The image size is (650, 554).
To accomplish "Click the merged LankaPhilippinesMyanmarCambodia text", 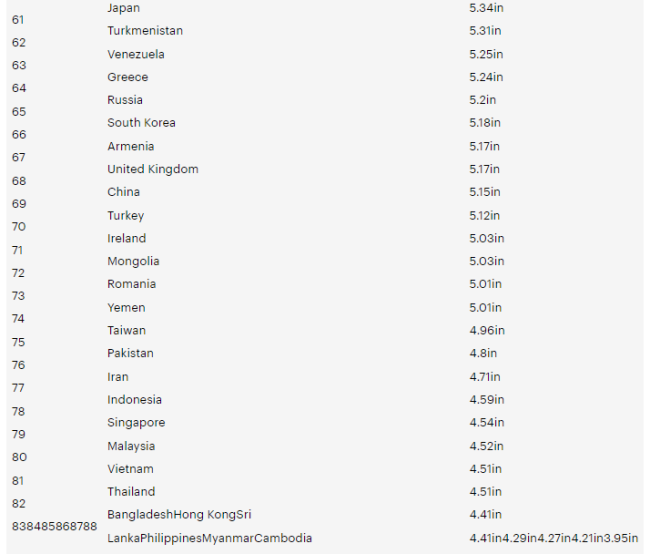I will click(210, 538).
